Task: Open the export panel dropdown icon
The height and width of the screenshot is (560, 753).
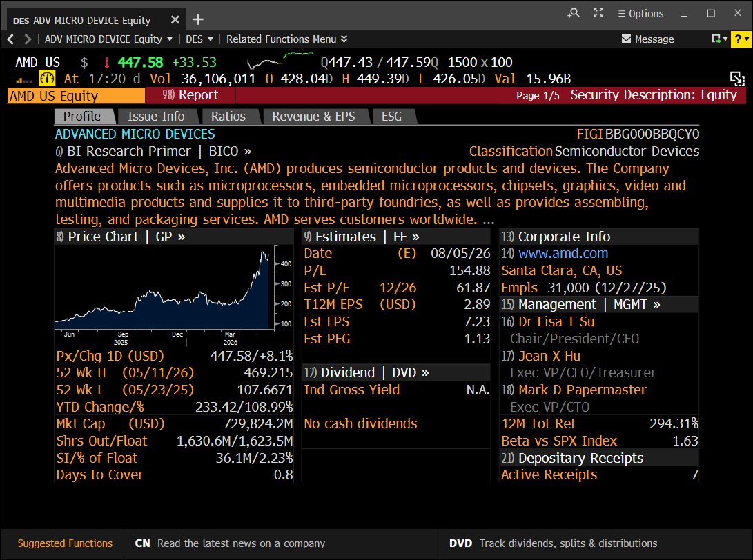Action: point(719,39)
